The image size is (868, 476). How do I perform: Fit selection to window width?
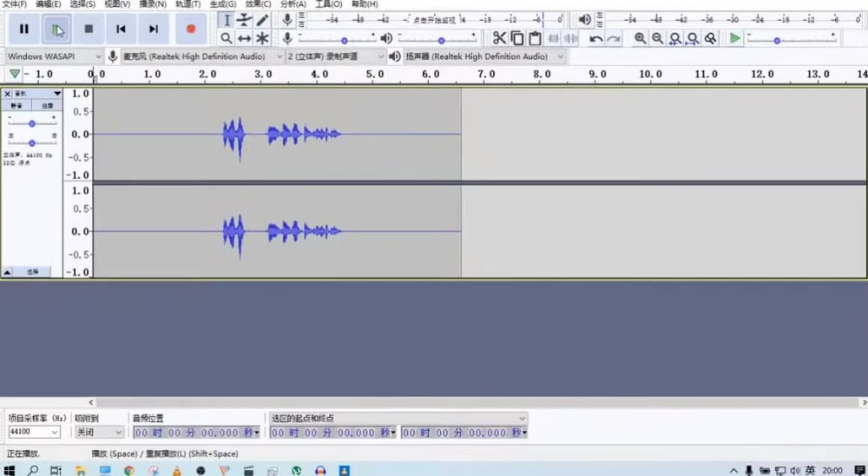675,38
